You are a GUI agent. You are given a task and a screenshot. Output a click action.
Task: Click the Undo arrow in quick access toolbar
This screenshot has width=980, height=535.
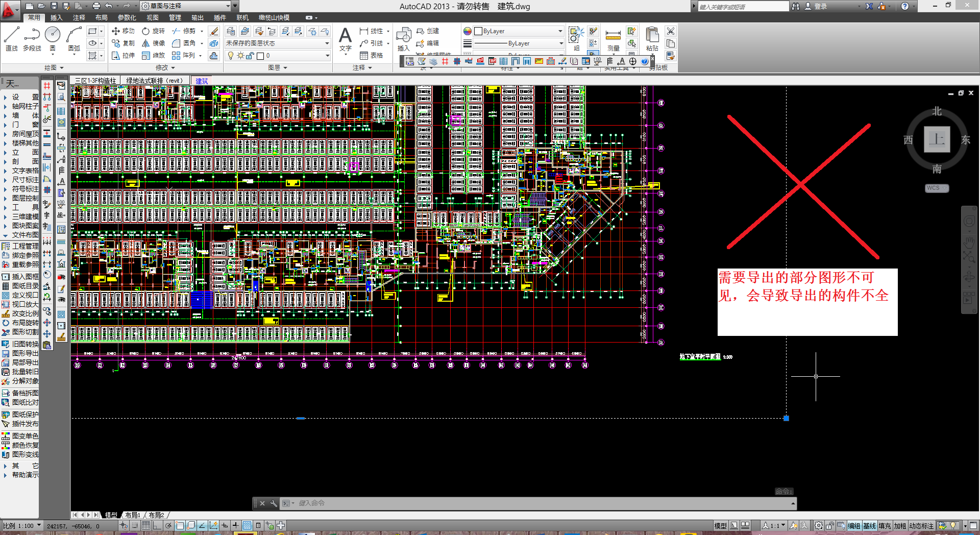(x=108, y=6)
